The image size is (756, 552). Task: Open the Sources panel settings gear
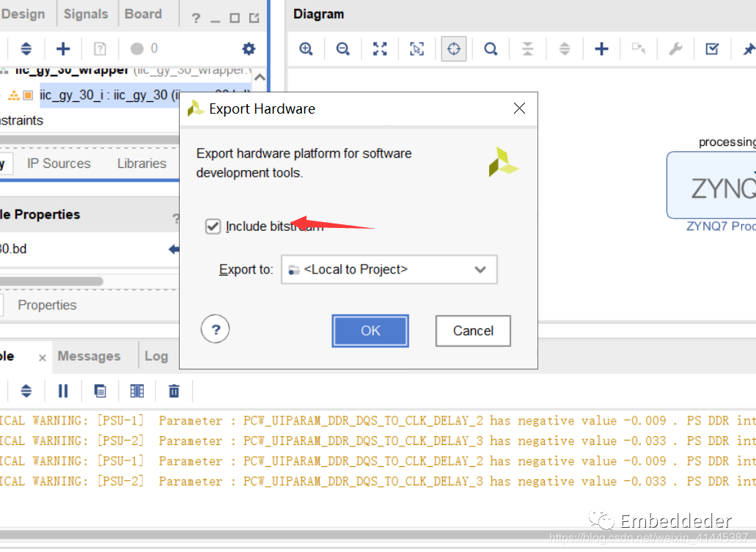[249, 49]
